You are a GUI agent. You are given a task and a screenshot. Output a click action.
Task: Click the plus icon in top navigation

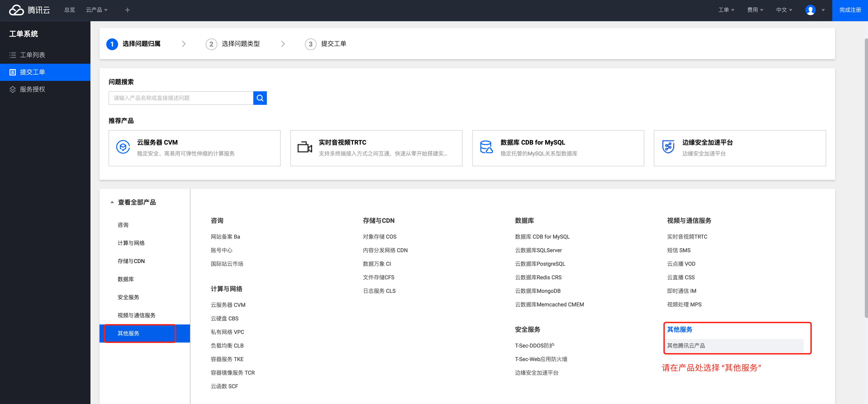pyautogui.click(x=127, y=10)
